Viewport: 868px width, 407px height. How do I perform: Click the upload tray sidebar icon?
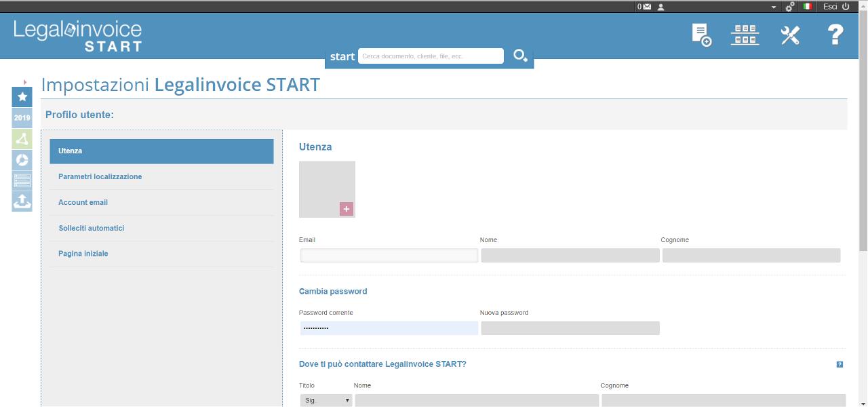tap(22, 201)
